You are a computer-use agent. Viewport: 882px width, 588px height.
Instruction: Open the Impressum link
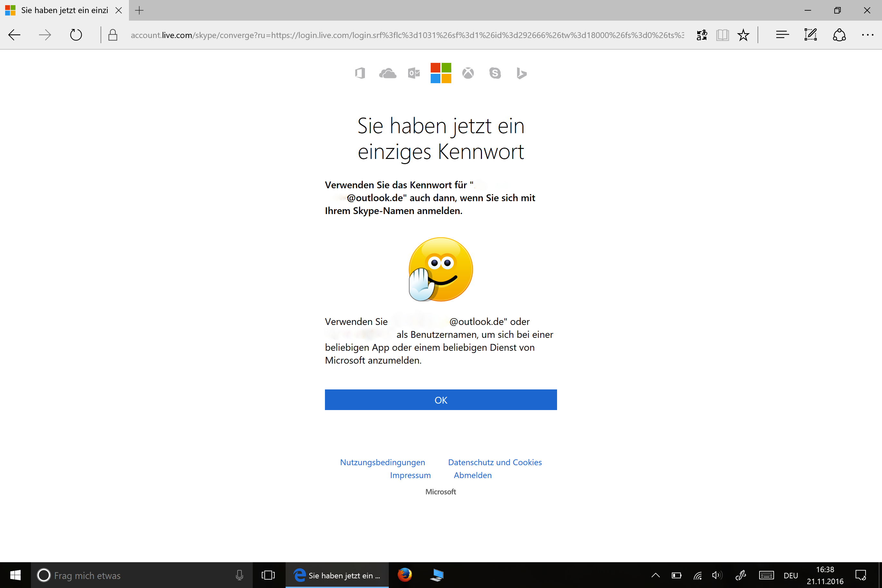coord(410,475)
